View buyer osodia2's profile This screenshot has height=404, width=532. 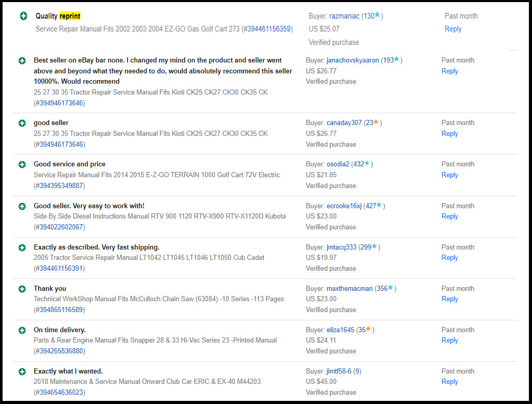[x=337, y=164]
